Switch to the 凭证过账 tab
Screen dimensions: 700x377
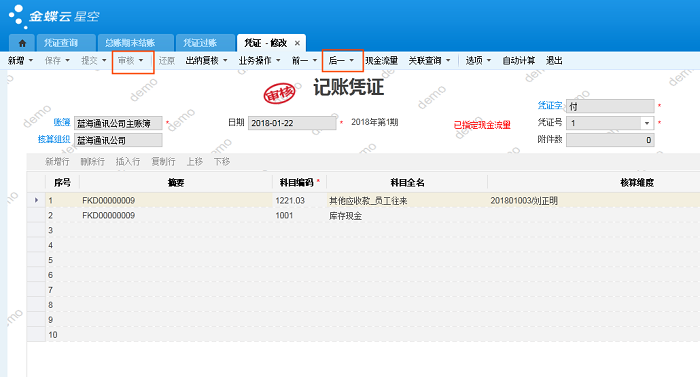tap(200, 43)
